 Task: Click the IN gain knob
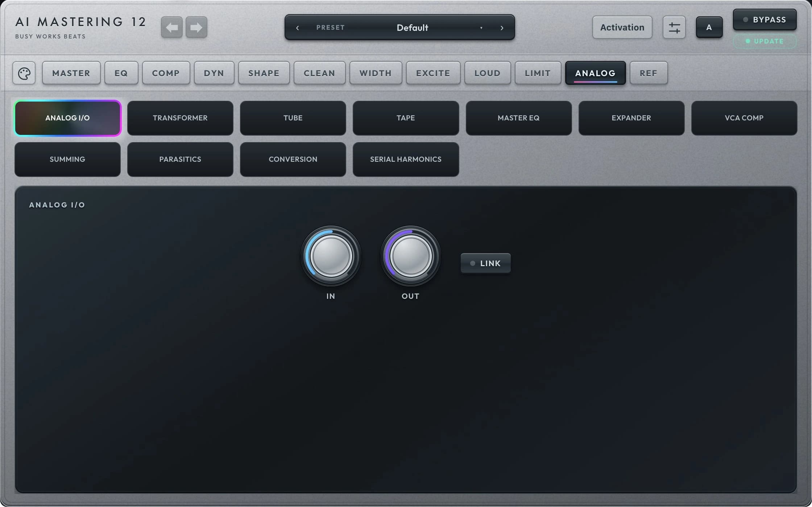click(331, 256)
